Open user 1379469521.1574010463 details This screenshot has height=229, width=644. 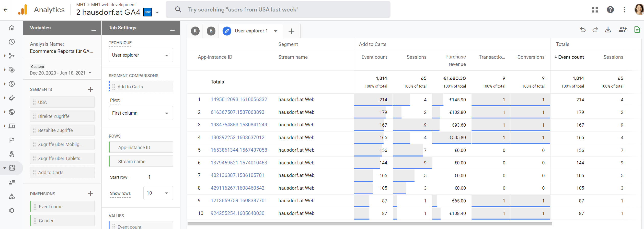coord(239,163)
